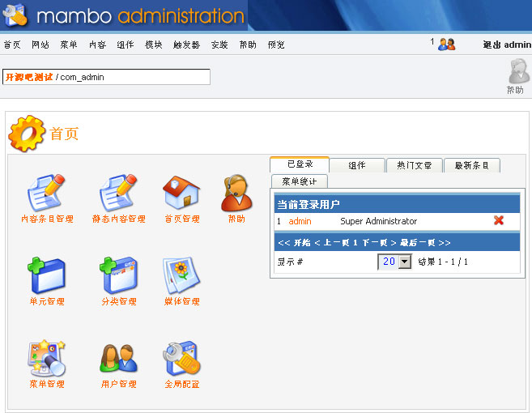Click the orange gear 首页 icon
This screenshot has width=532, height=413.
[27, 134]
